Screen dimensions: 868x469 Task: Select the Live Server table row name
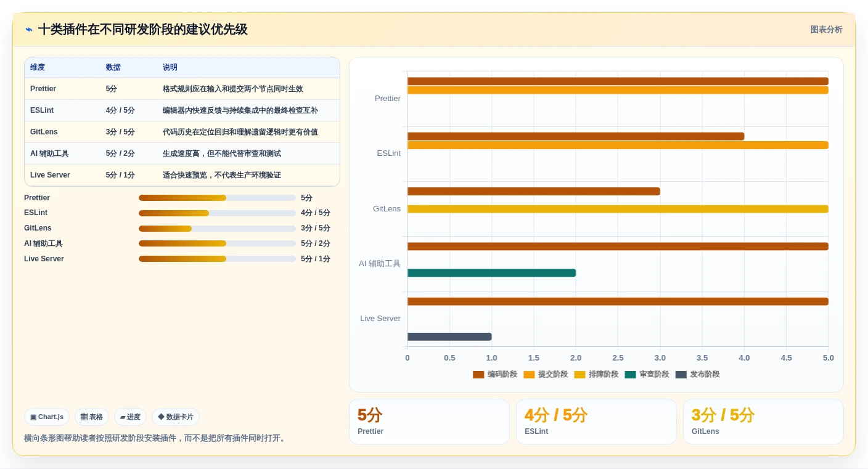(50, 175)
